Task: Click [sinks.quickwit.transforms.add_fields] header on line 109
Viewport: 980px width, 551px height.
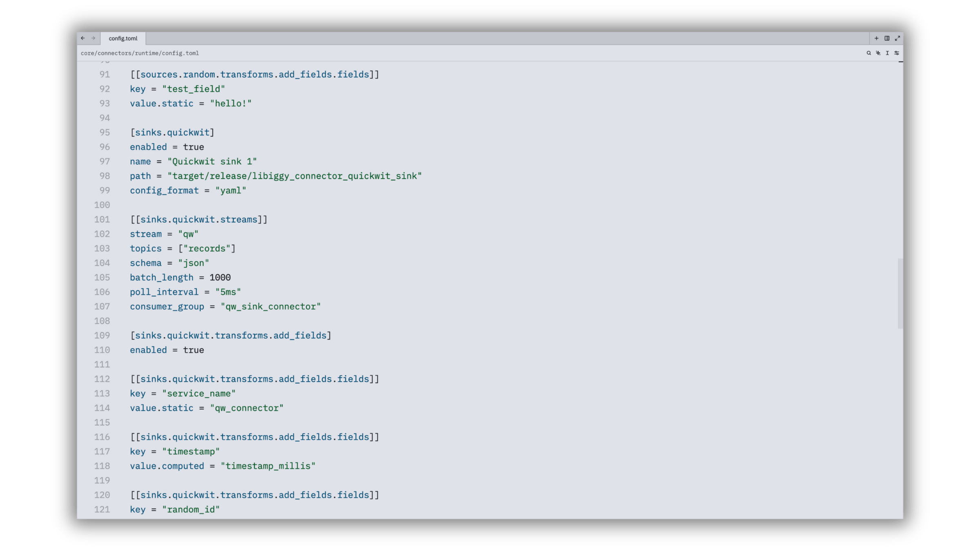Action: click(231, 335)
